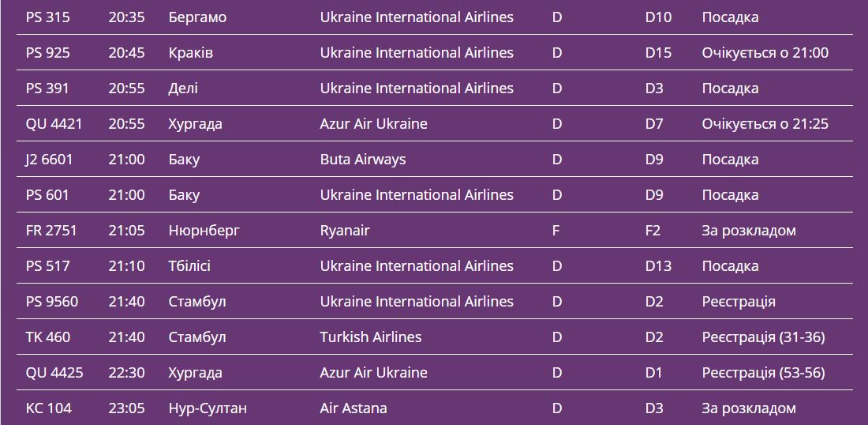Click the Ryanair airline name

pyautogui.click(x=344, y=231)
